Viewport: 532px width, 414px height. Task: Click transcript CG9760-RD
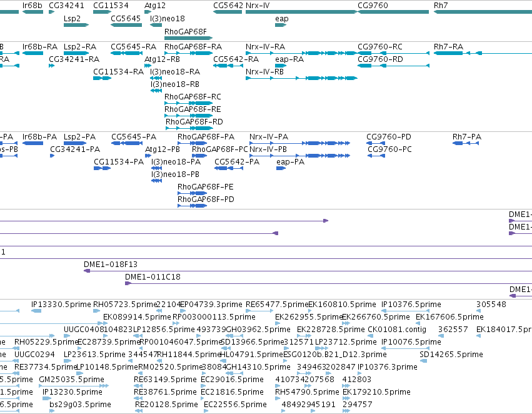pyautogui.click(x=380, y=59)
